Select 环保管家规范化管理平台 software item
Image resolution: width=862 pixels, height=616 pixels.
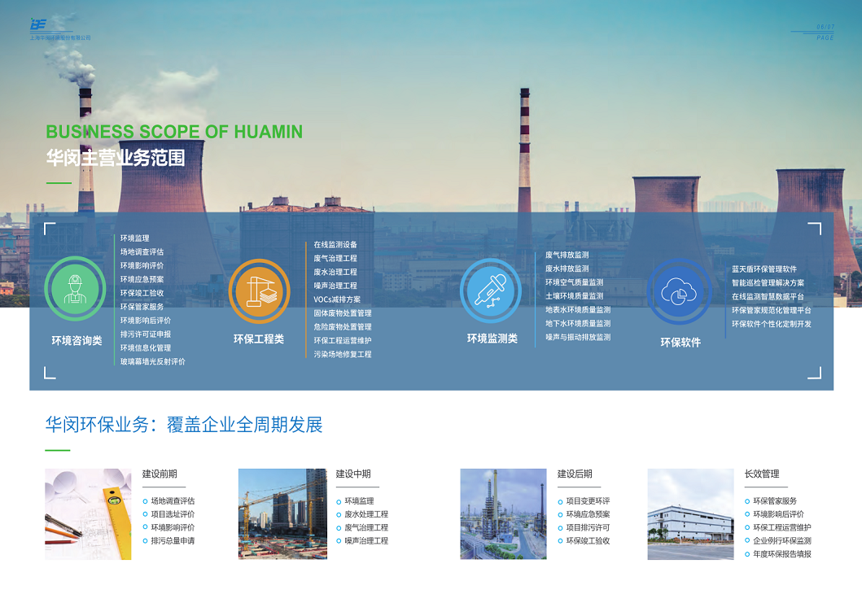point(772,311)
